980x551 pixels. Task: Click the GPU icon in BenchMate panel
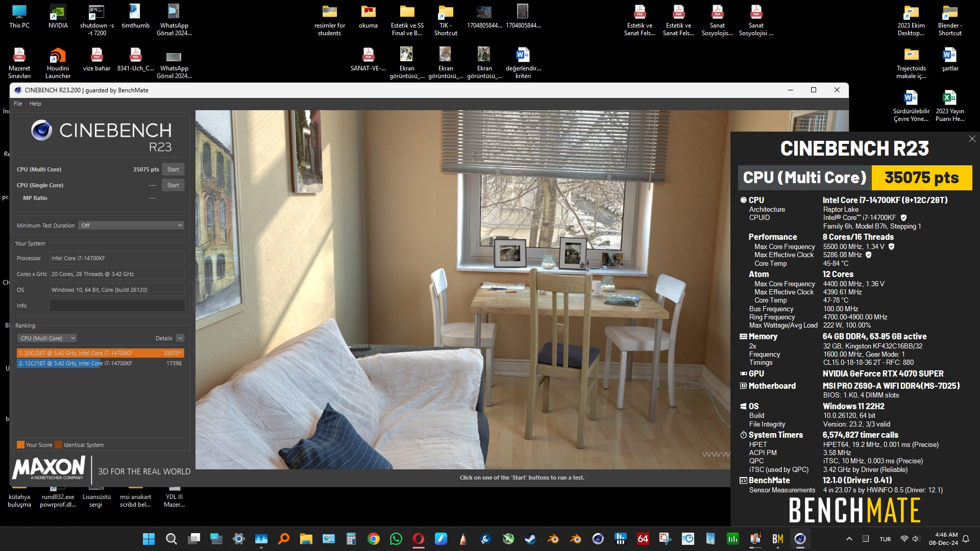[743, 374]
